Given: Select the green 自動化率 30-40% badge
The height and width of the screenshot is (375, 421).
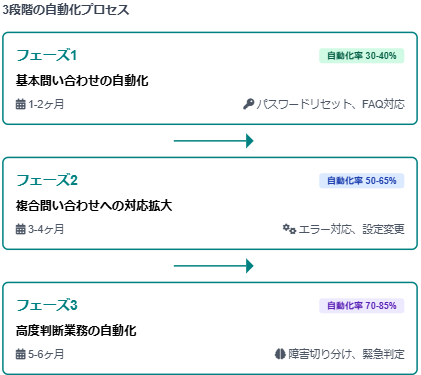Looking at the screenshot, I should tap(362, 56).
